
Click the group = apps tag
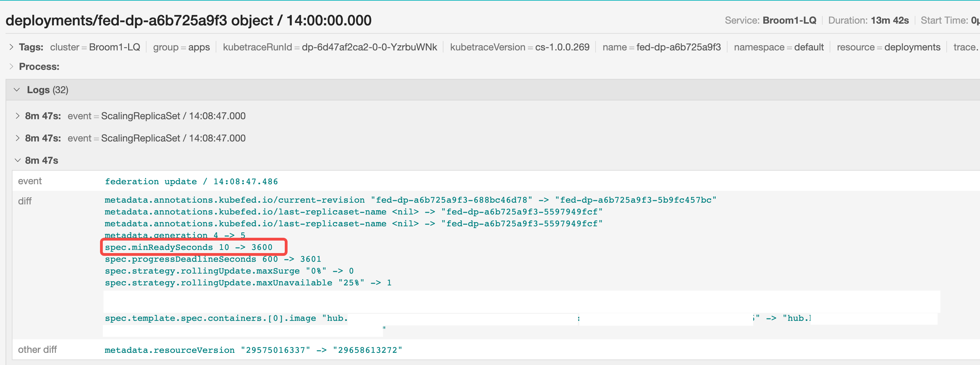click(182, 47)
